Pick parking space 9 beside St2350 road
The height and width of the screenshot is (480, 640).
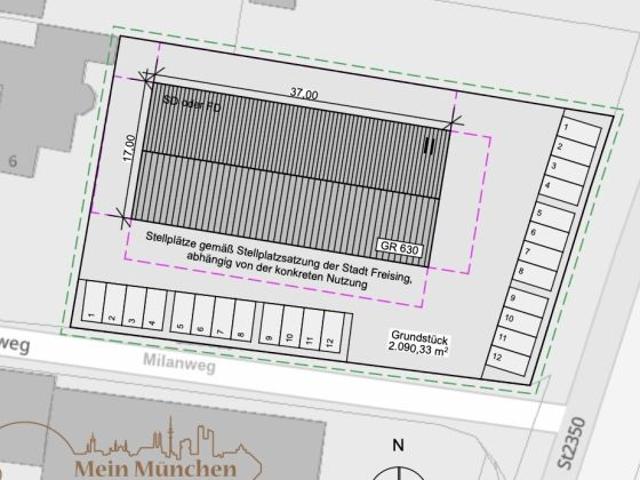[527, 302]
